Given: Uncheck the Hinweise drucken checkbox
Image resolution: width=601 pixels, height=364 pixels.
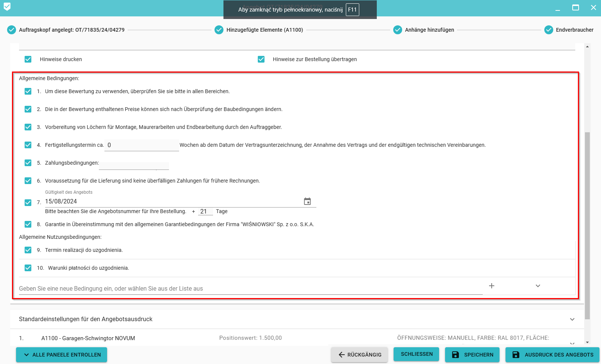Looking at the screenshot, I should pos(28,59).
